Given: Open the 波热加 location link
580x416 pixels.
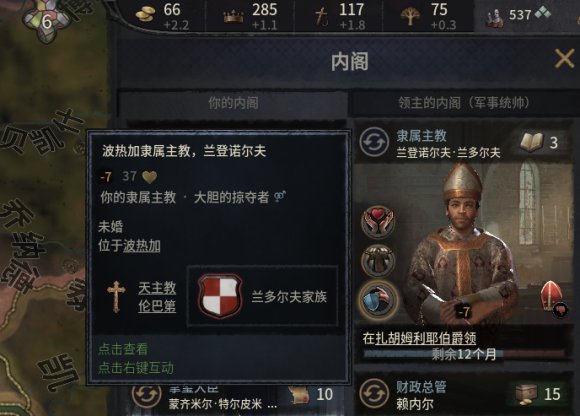Looking at the screenshot, I should point(142,246).
